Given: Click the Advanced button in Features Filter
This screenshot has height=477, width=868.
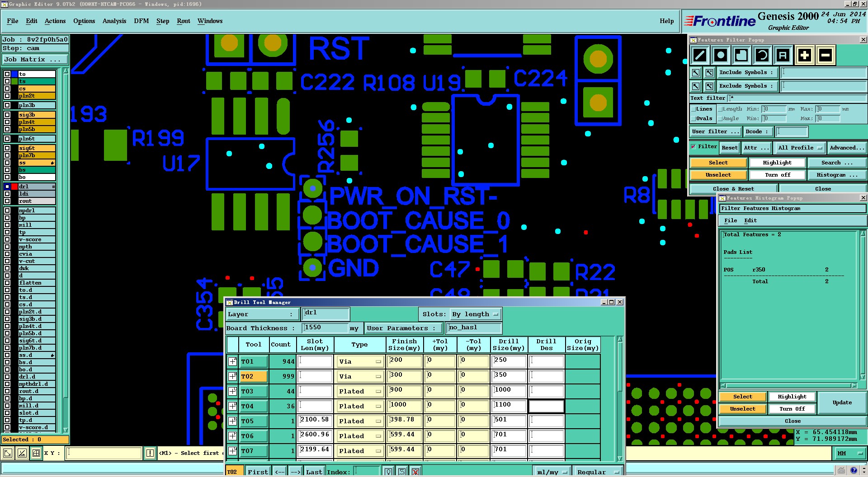Looking at the screenshot, I should [847, 148].
